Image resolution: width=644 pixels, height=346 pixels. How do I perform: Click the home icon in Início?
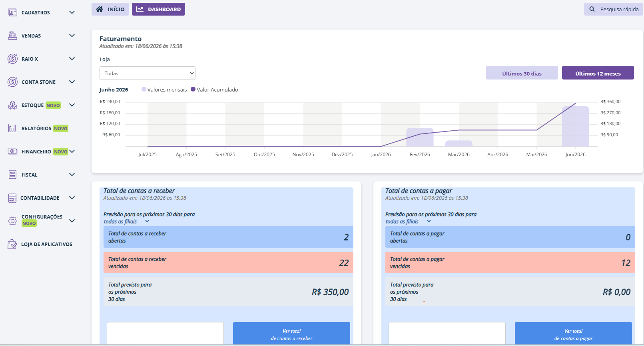100,9
